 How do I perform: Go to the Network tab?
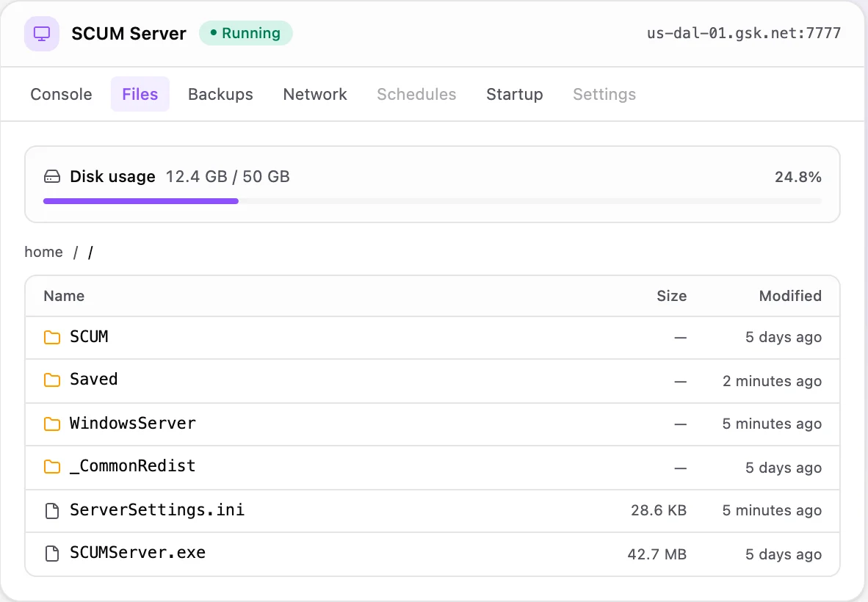tap(315, 94)
